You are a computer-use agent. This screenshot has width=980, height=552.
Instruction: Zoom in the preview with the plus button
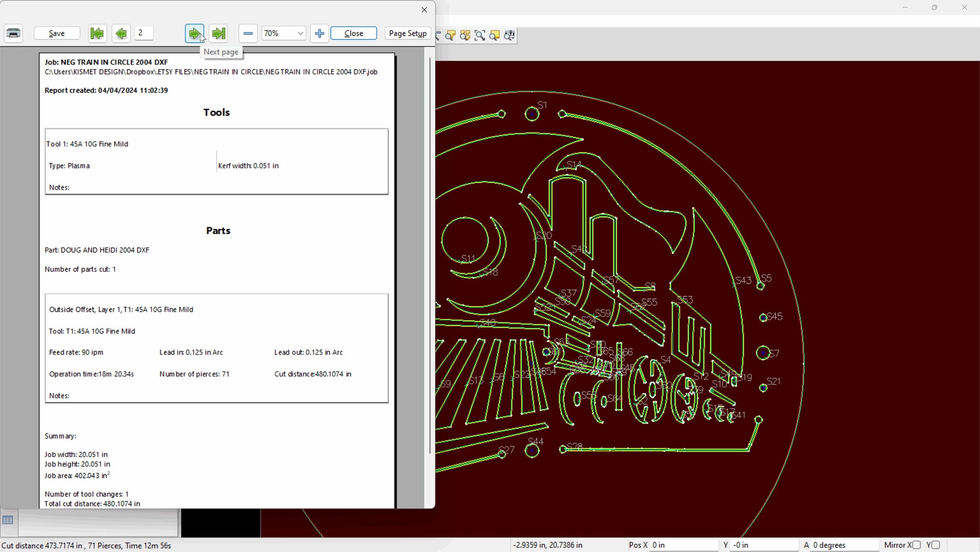(x=319, y=33)
